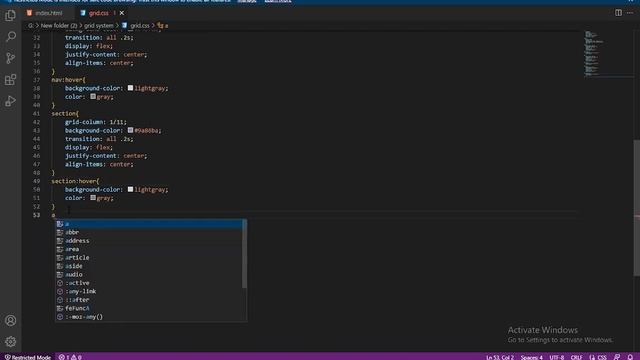Open color picker for section:hover lightgray swatch
The width and height of the screenshot is (640, 360).
point(130,189)
